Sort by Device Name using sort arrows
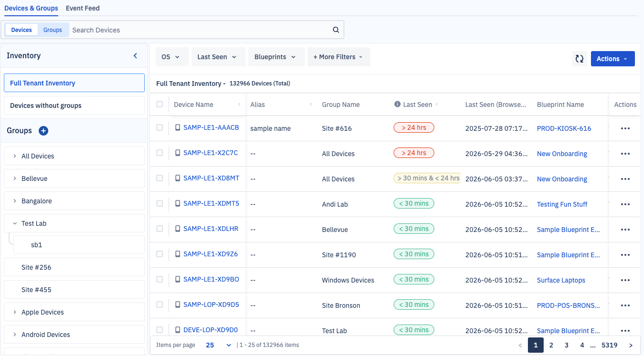This screenshot has height=357, width=644. (239, 105)
